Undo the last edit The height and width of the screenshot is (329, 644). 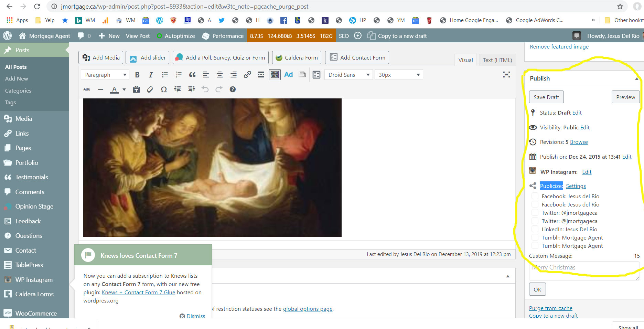click(205, 89)
